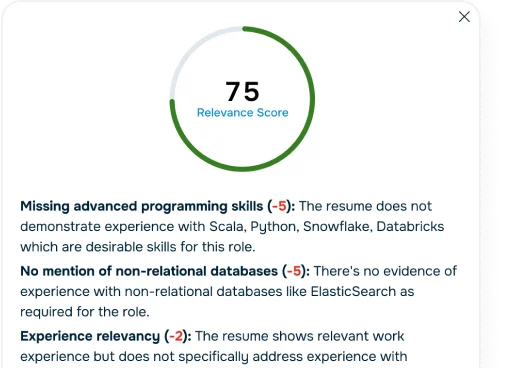The image size is (505, 368).
Task: Click the line desirable skills for this role
Action: (170, 247)
